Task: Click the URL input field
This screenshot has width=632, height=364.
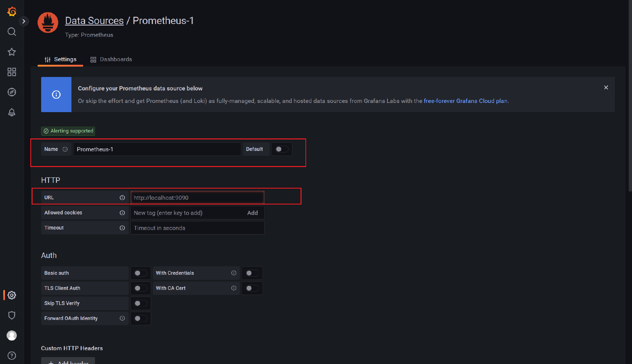Action: [x=197, y=198]
